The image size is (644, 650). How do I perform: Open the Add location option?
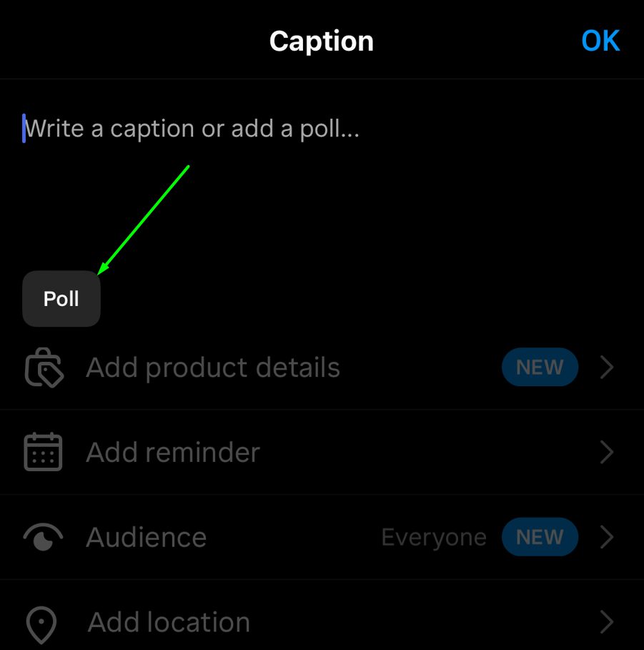(x=169, y=623)
